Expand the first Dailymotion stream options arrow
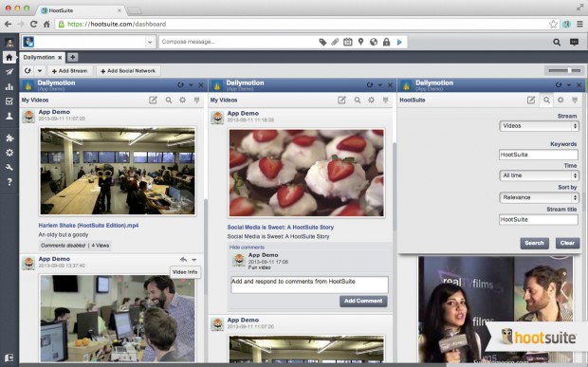 pos(191,85)
